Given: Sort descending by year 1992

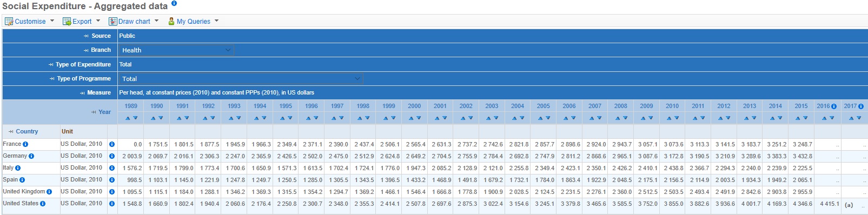Looking at the screenshot, I should click(213, 118).
